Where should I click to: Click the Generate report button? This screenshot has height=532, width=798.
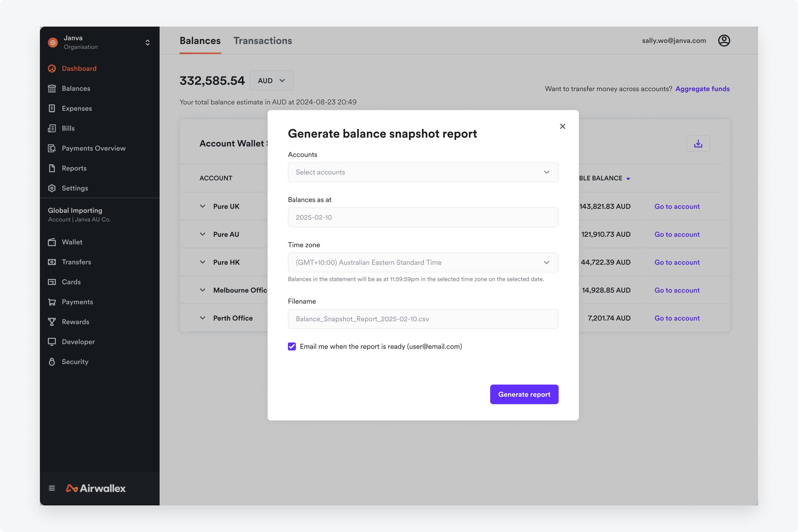524,394
